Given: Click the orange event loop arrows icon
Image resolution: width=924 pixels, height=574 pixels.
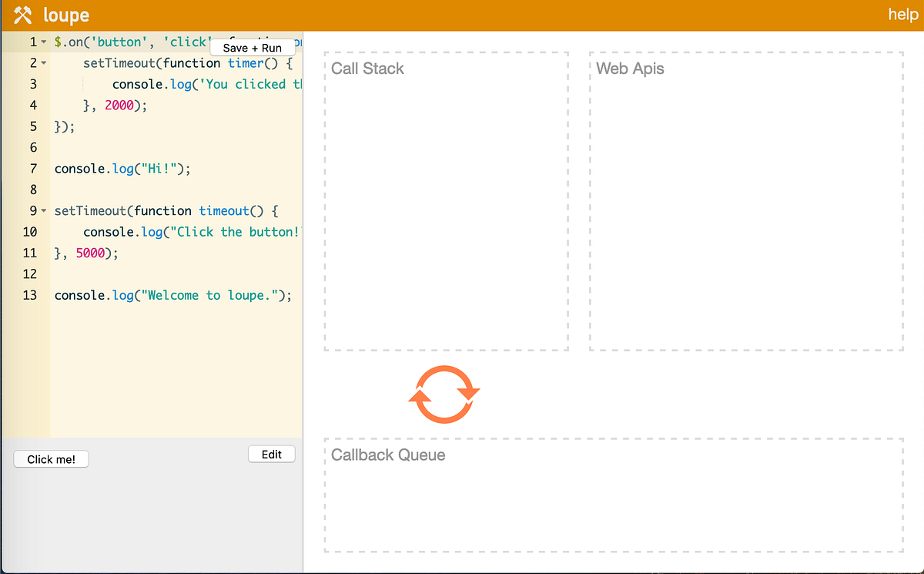Looking at the screenshot, I should (x=444, y=394).
